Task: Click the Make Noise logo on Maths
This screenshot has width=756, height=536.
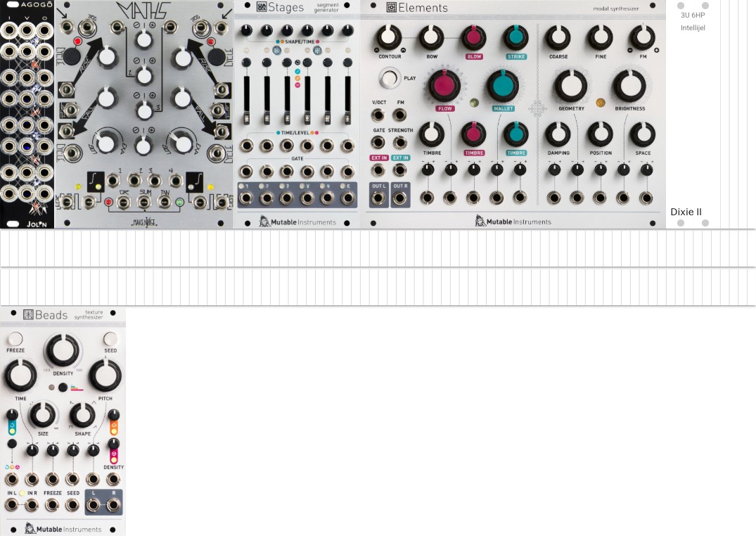Action: [145, 222]
